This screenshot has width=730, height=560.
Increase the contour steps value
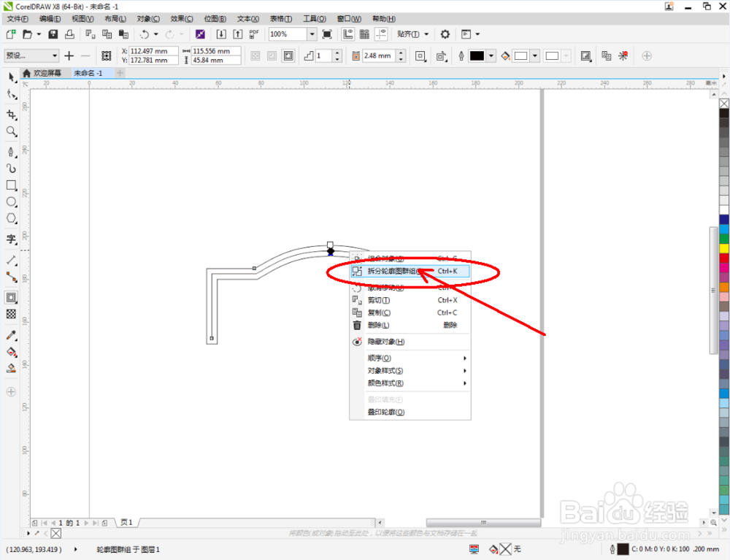click(337, 53)
